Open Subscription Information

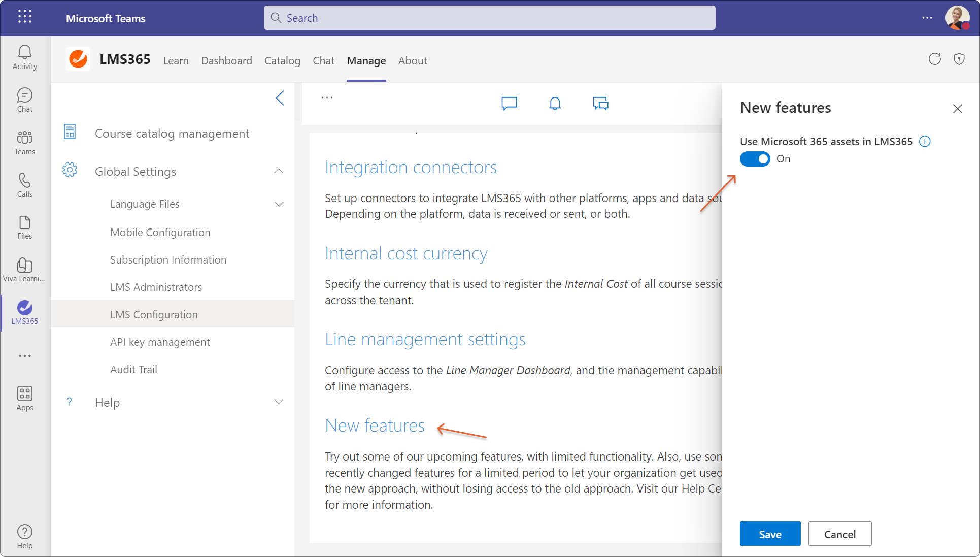click(x=168, y=259)
